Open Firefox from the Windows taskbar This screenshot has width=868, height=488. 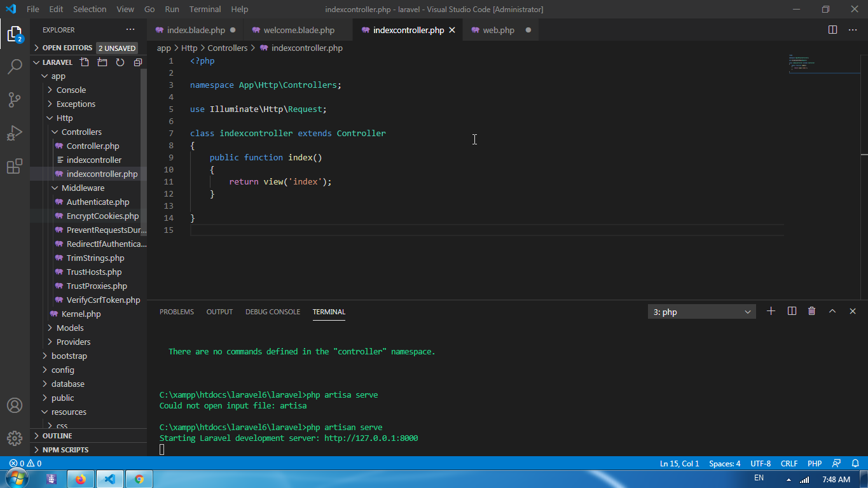click(80, 479)
